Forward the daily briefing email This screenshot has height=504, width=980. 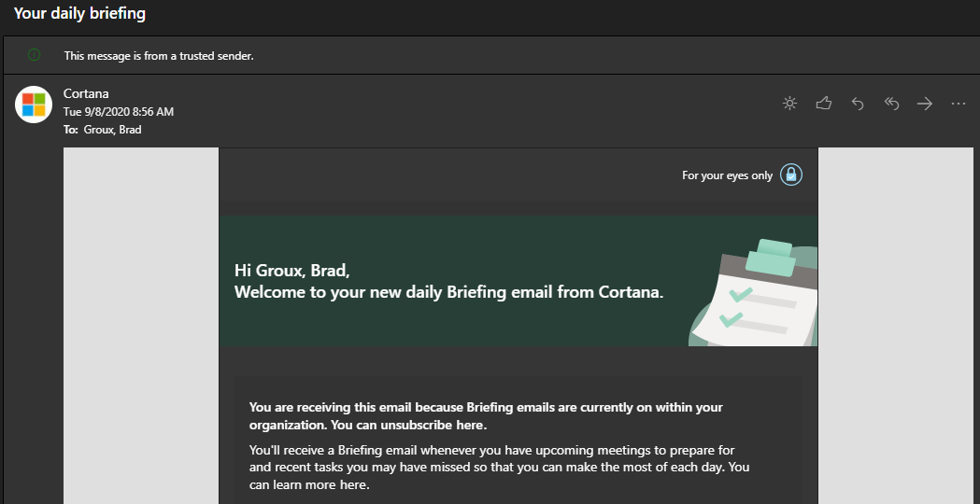(925, 104)
